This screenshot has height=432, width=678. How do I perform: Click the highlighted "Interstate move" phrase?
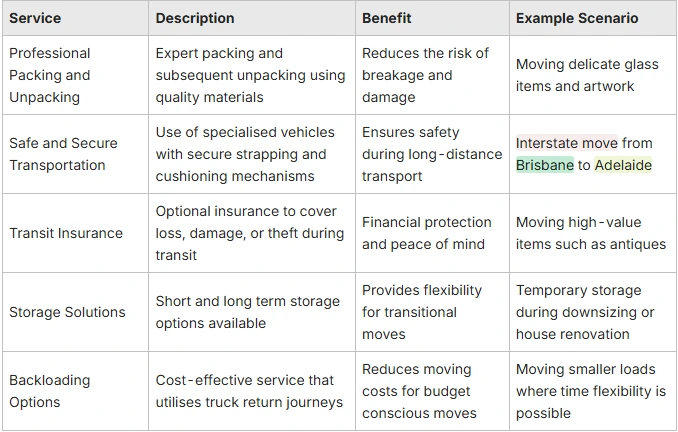click(567, 143)
